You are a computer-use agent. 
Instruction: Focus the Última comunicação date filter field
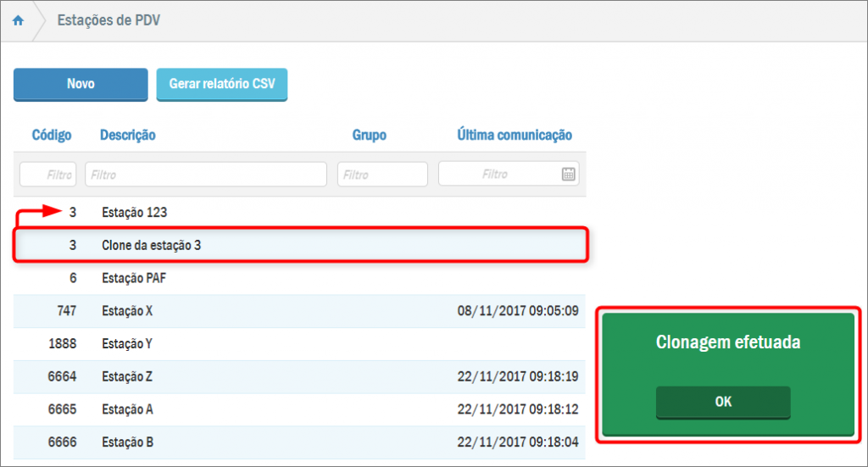(x=498, y=175)
